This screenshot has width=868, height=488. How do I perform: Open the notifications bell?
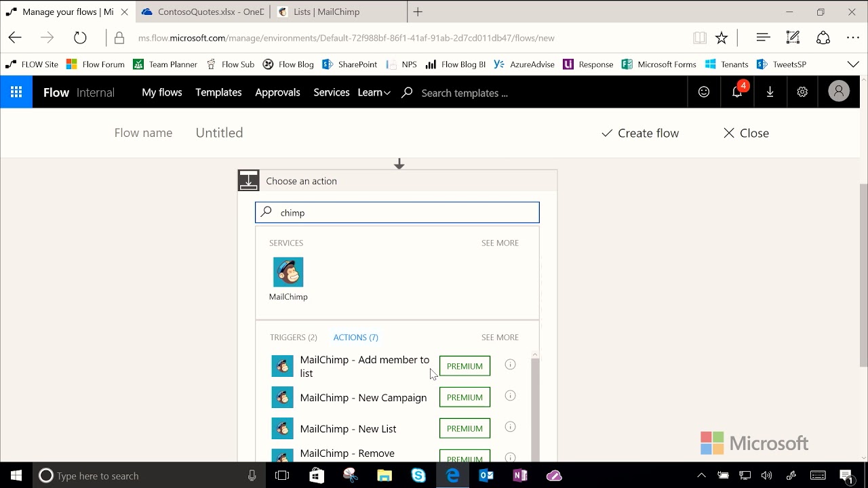point(737,92)
